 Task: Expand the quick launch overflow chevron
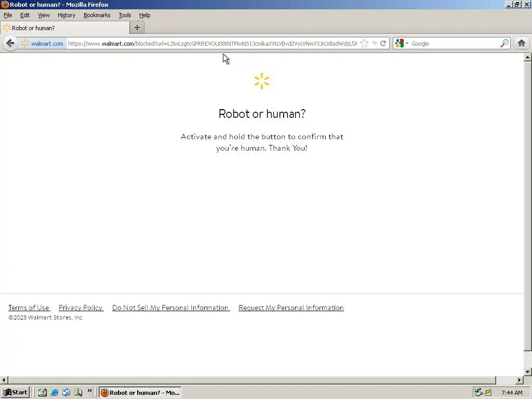tap(89, 391)
